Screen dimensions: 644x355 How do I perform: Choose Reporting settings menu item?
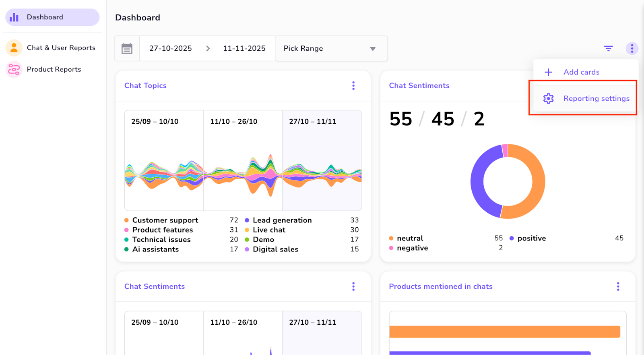click(596, 99)
